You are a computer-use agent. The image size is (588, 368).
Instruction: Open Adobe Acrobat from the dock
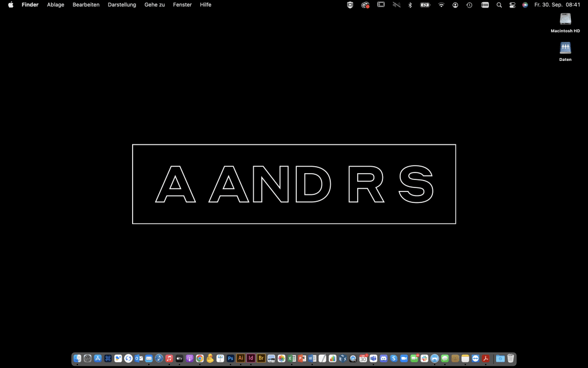(486, 358)
